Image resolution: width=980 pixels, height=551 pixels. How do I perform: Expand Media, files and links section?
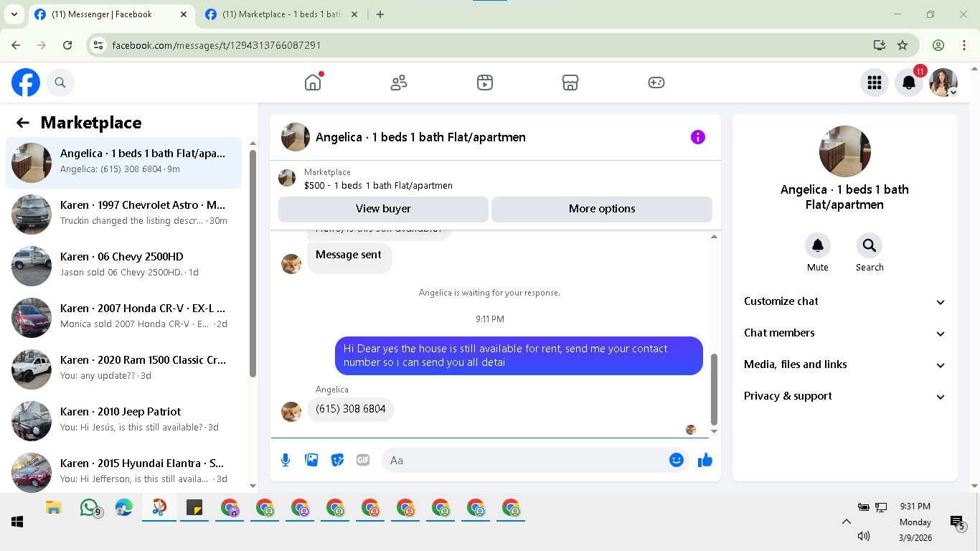click(844, 364)
